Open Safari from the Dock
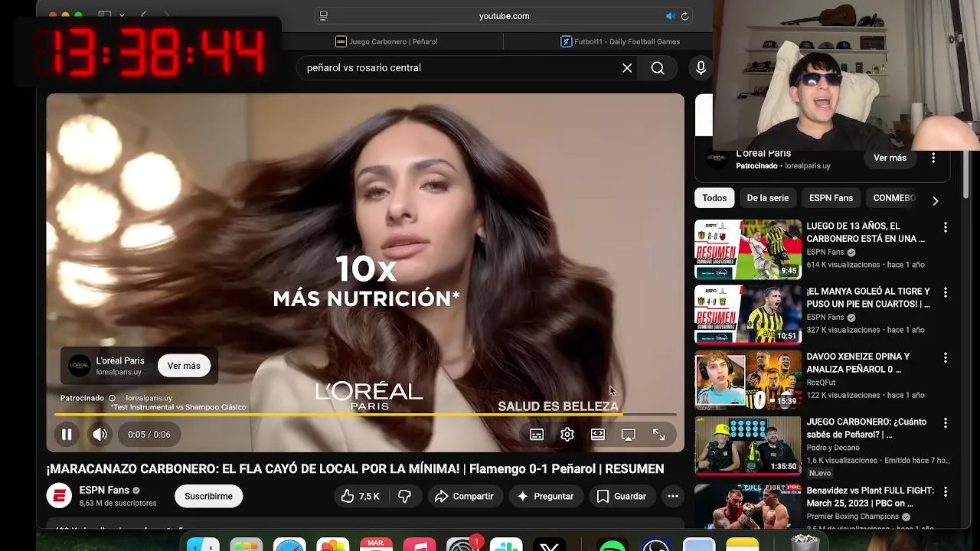 pos(289,545)
